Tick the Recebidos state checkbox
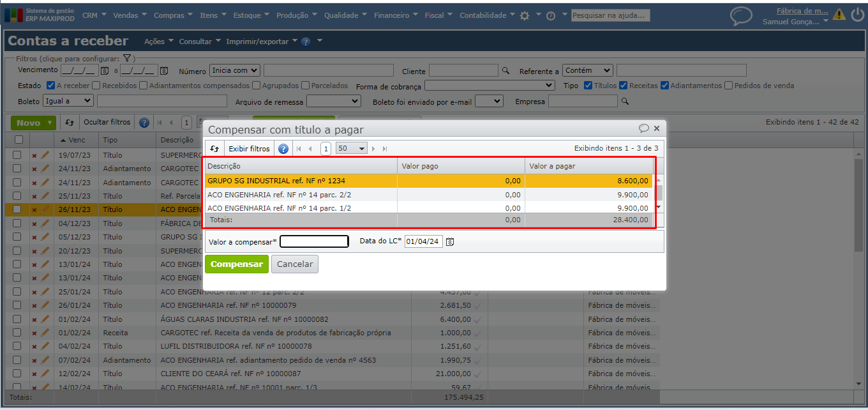 tap(96, 86)
